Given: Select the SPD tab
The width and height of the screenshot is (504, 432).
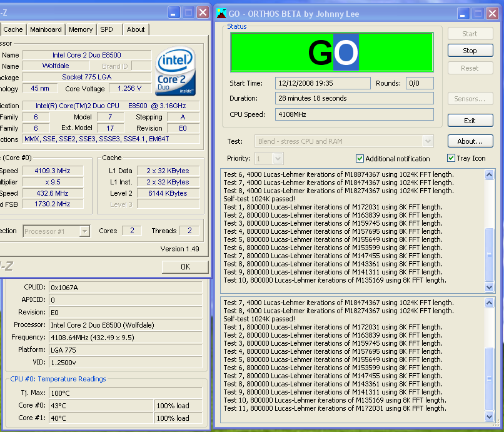Looking at the screenshot, I should coord(107,29).
